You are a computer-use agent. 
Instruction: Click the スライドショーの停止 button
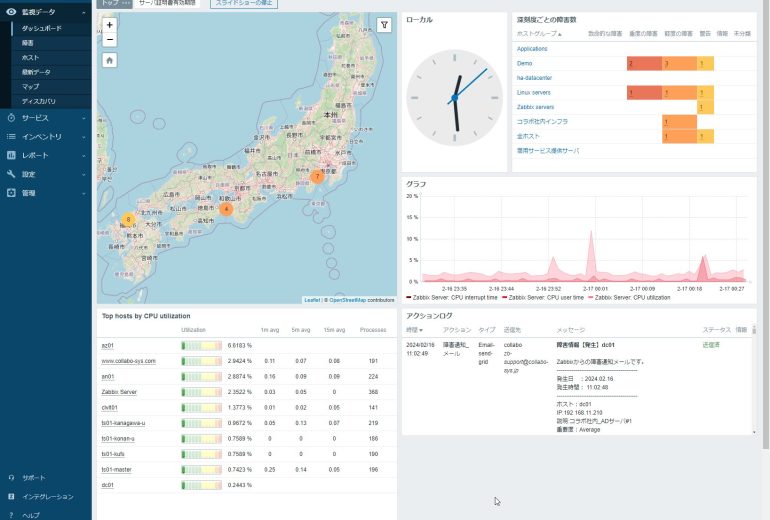pos(244,3)
